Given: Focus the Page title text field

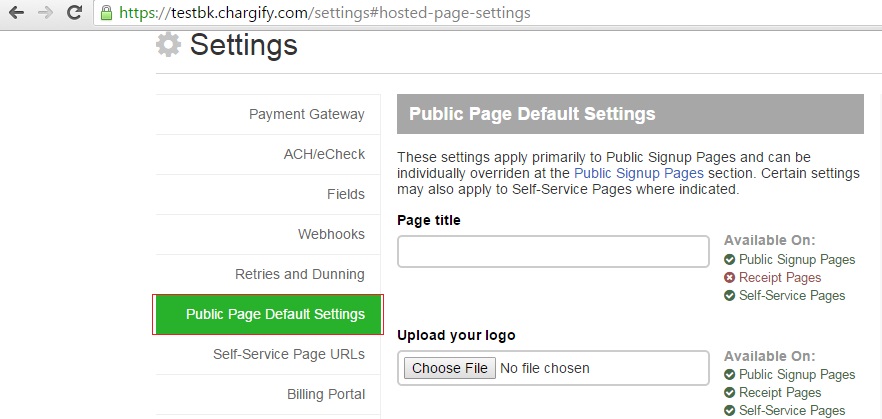Looking at the screenshot, I should tap(553, 251).
